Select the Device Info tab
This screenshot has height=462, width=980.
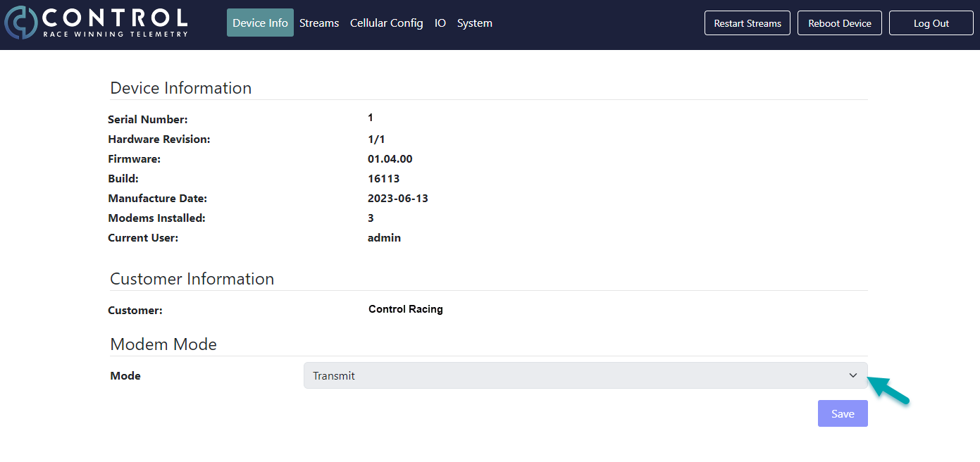click(260, 23)
